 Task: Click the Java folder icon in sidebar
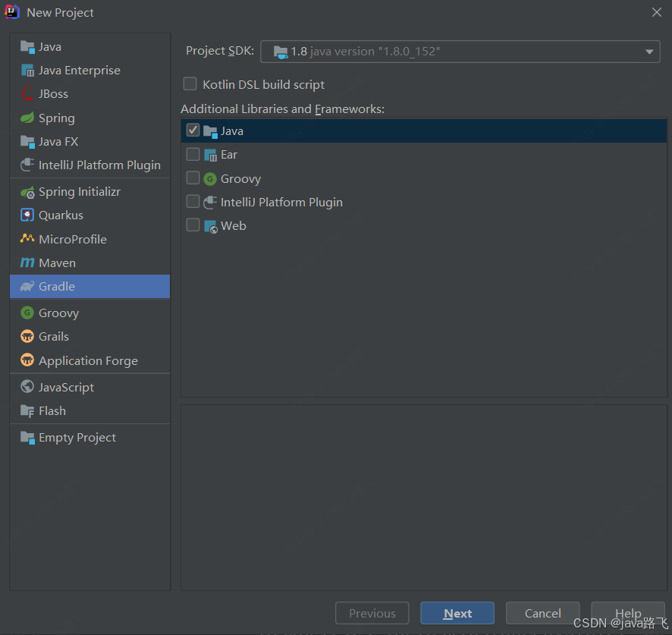coord(27,47)
